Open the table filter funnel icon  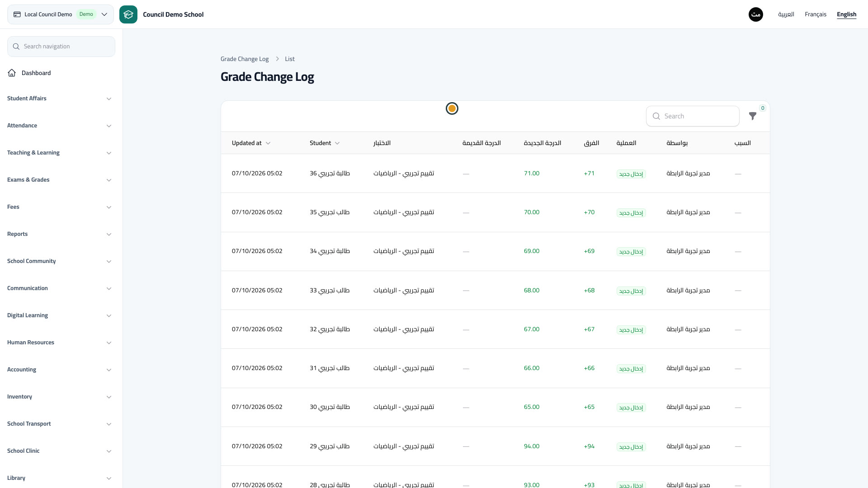(x=753, y=116)
